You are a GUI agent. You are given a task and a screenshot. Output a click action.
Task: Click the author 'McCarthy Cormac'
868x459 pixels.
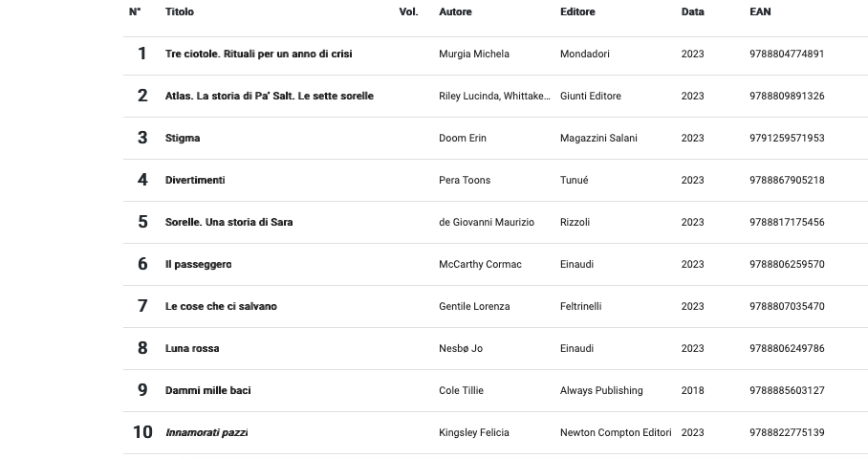pos(480,265)
